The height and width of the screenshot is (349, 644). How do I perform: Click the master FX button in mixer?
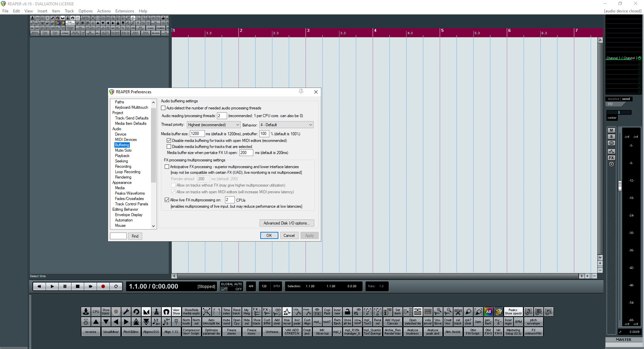click(611, 158)
